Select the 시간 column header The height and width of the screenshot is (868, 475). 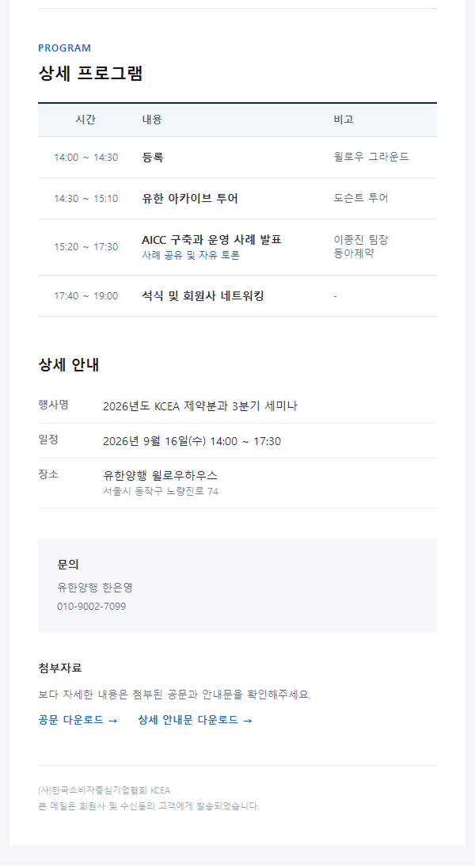pyautogui.click(x=85, y=120)
